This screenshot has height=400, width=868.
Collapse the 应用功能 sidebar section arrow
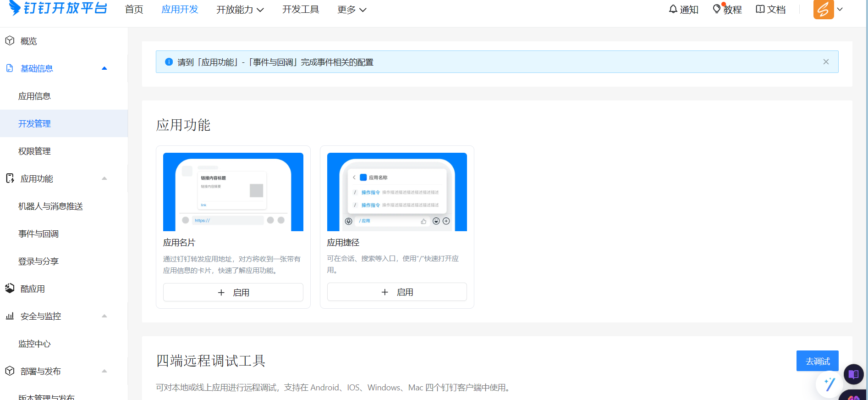tap(104, 178)
